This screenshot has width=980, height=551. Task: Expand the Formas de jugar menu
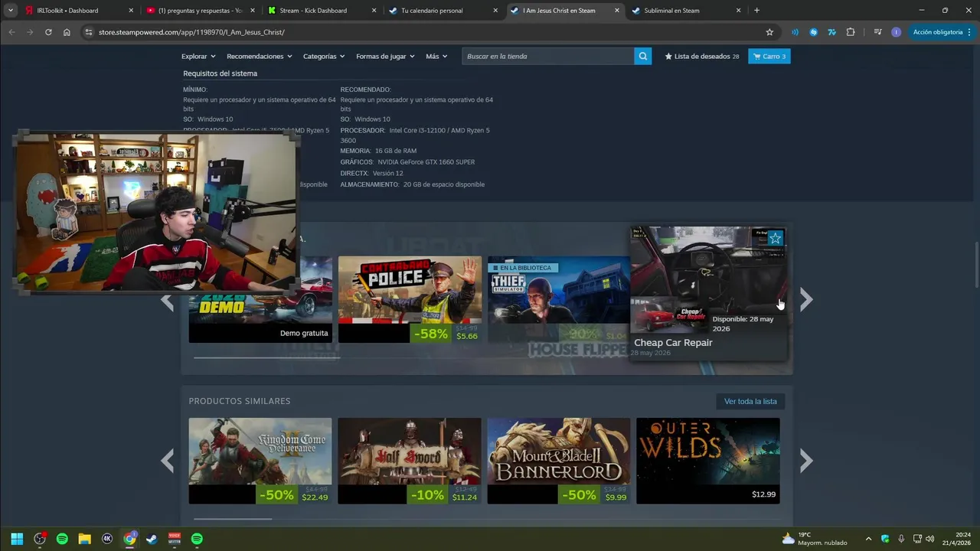pos(385,56)
